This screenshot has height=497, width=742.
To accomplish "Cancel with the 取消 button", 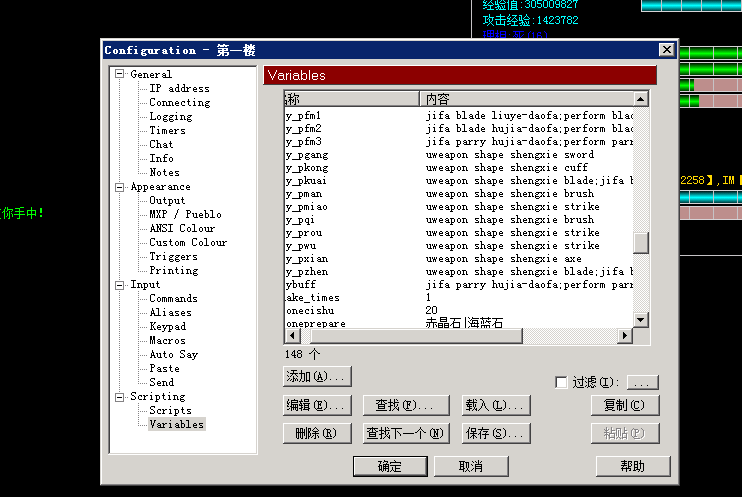I will click(x=471, y=466).
